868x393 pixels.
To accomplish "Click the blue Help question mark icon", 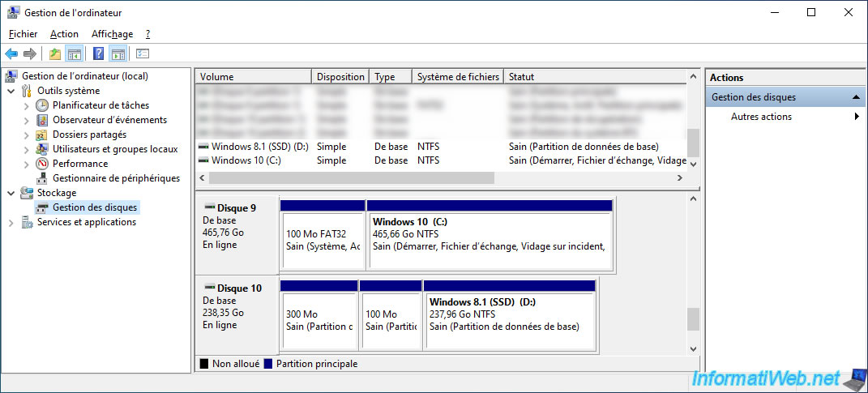I will [98, 54].
